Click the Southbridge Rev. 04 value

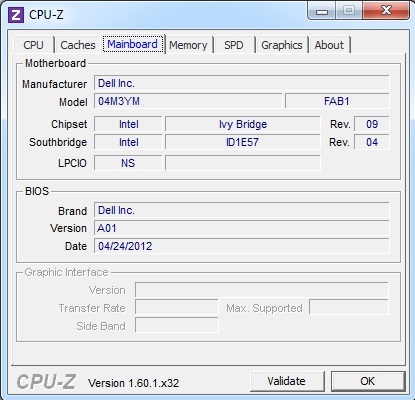click(x=371, y=142)
